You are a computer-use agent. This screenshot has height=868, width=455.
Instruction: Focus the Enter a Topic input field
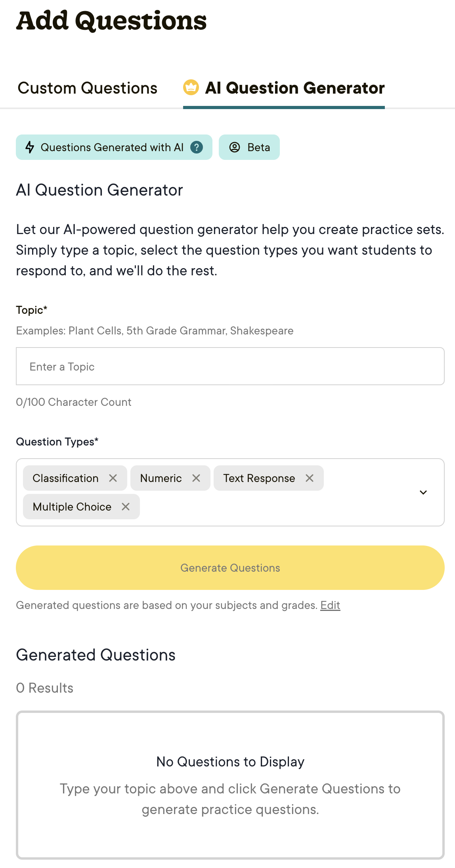(x=230, y=366)
